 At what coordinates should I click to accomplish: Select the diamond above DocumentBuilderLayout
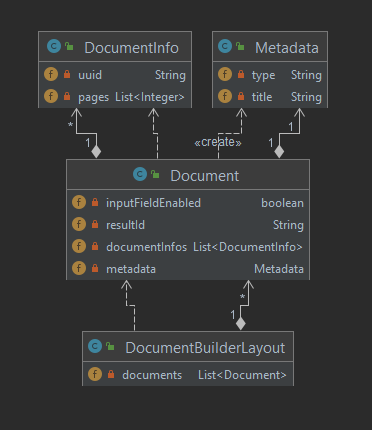tap(240, 324)
